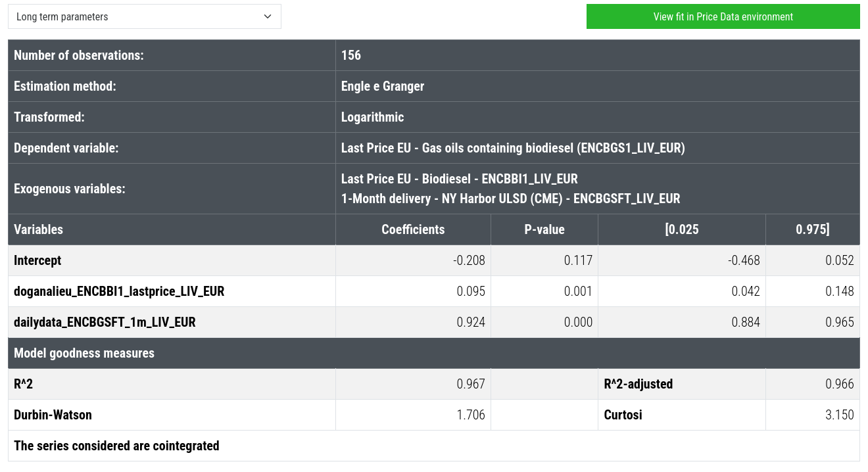Select ENCBGSFT p-value 0.000
This screenshot has height=472, width=868.
tap(578, 322)
